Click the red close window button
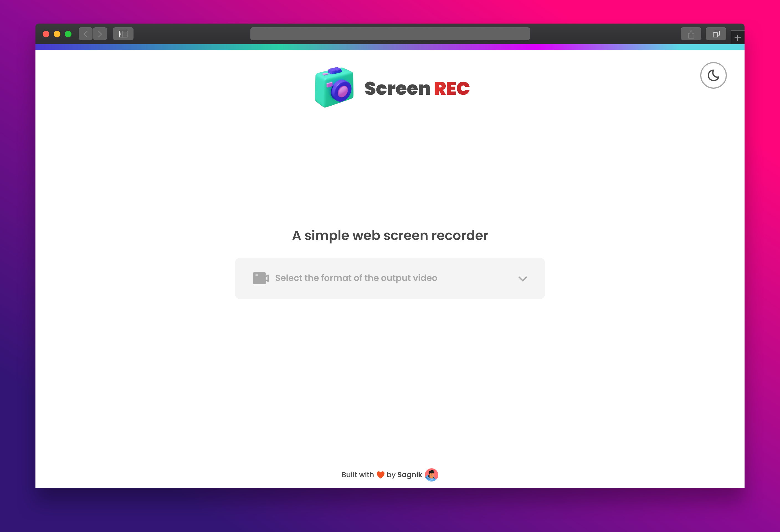This screenshot has width=780, height=532. pyautogui.click(x=46, y=34)
